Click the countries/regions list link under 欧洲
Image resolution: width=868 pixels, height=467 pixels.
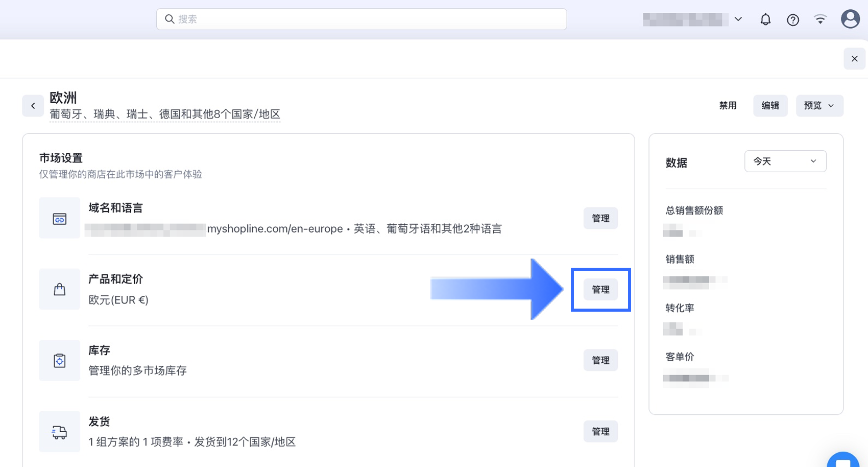165,114
